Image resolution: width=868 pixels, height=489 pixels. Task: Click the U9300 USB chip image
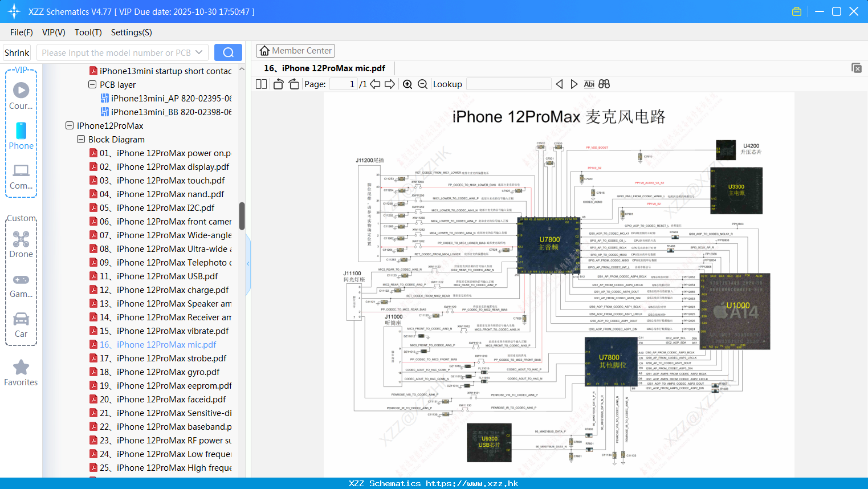(489, 442)
